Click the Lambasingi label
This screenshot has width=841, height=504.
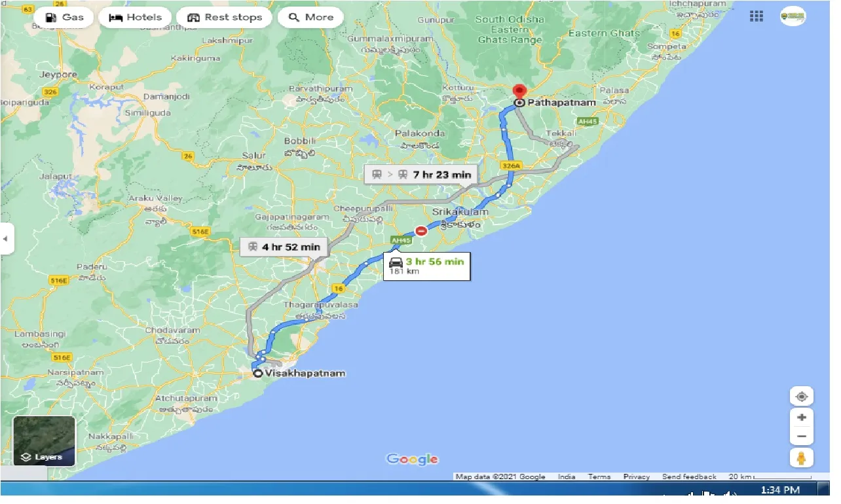39,334
